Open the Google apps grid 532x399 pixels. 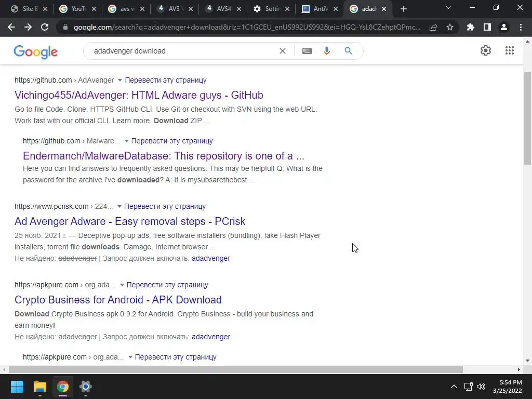point(509,50)
